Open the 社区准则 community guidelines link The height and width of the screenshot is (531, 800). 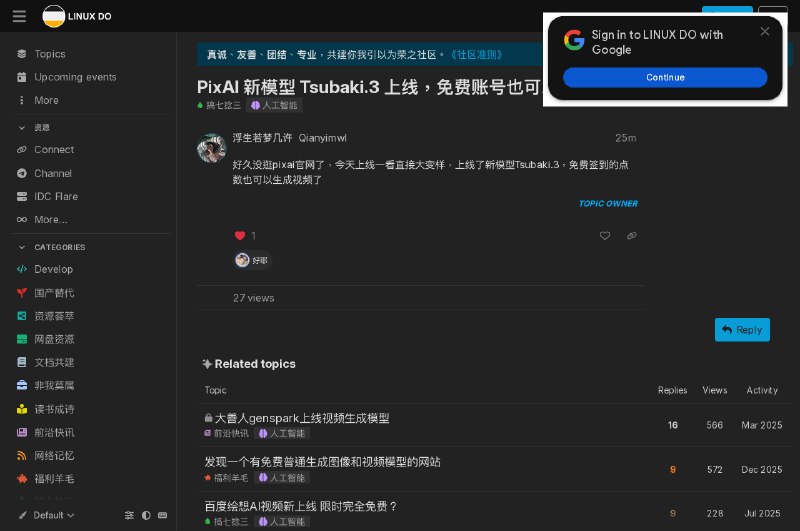point(477,55)
